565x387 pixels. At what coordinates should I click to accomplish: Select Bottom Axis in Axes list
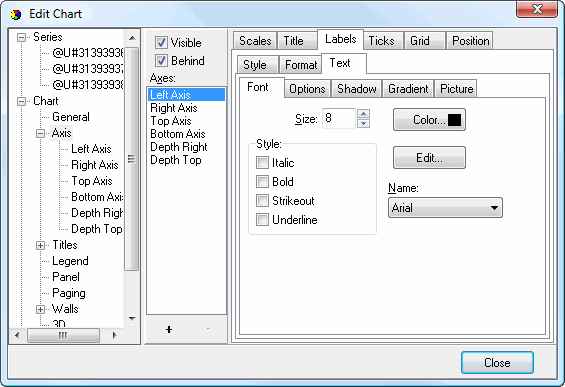tap(178, 134)
